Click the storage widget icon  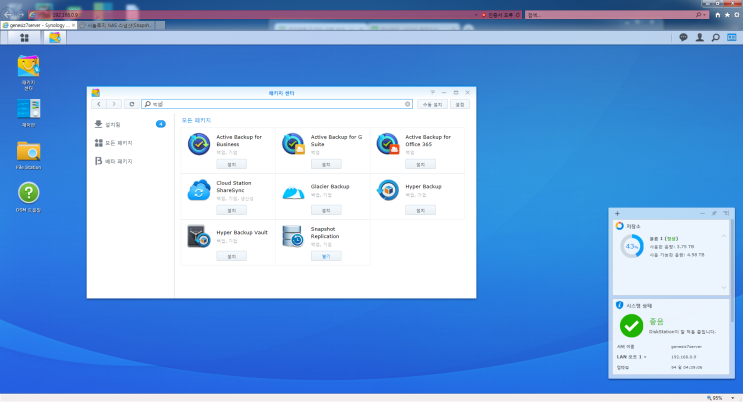[619, 226]
